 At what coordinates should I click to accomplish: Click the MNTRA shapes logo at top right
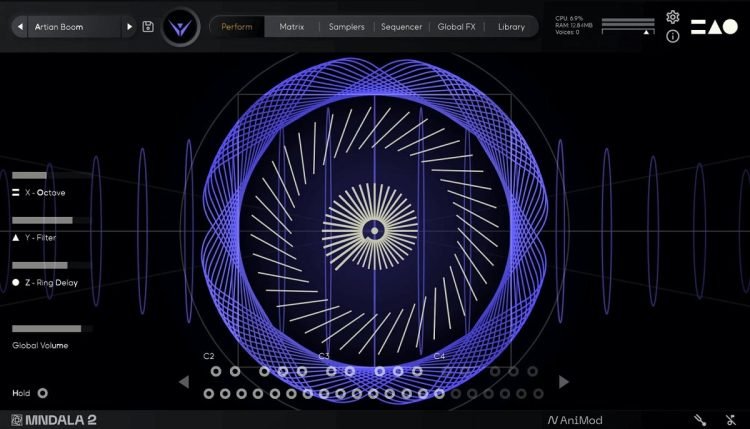coord(714,27)
